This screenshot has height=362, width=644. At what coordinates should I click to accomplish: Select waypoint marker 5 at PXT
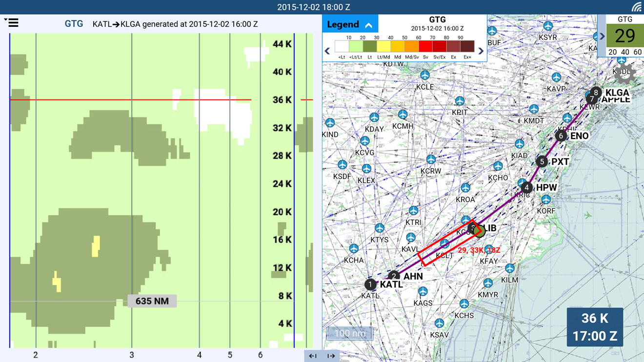(541, 161)
